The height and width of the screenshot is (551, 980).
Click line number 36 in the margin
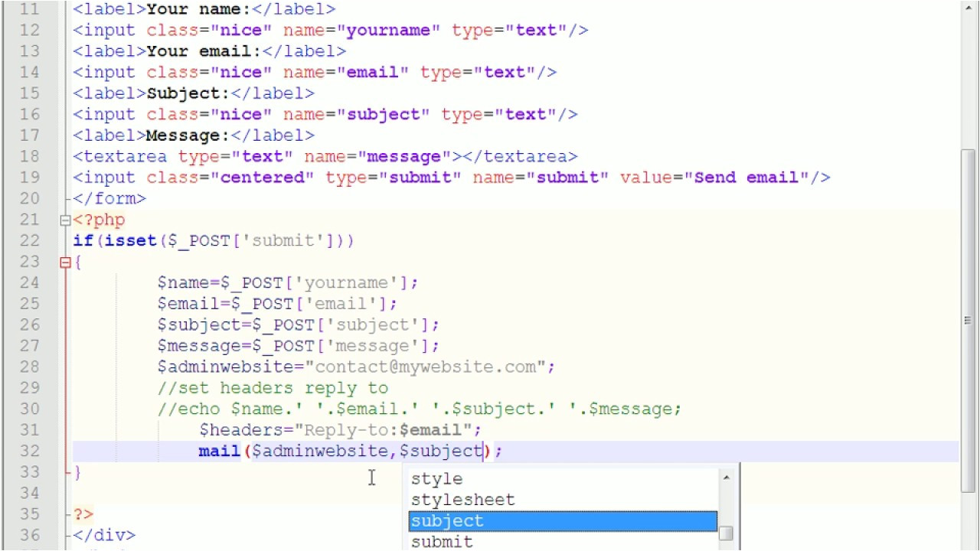coord(29,535)
